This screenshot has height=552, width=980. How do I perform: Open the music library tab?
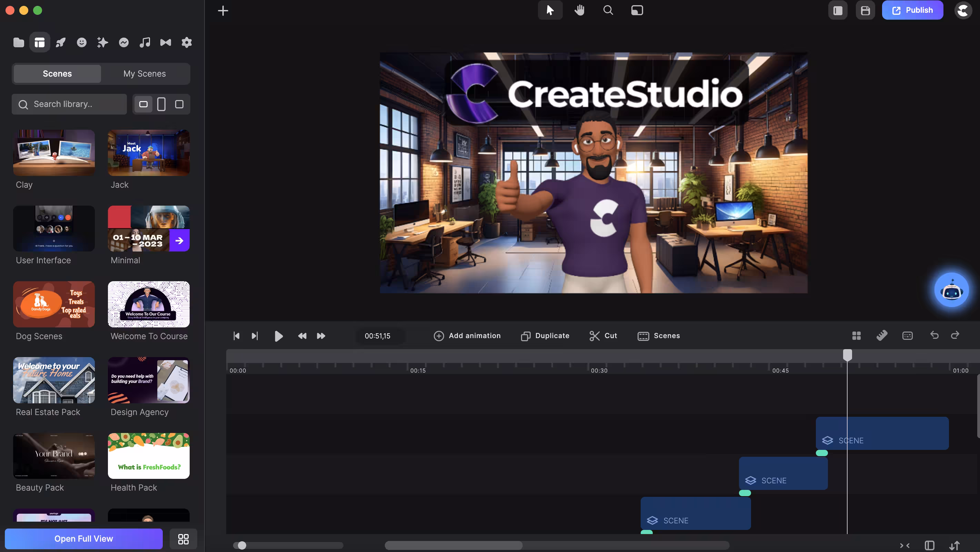(144, 42)
